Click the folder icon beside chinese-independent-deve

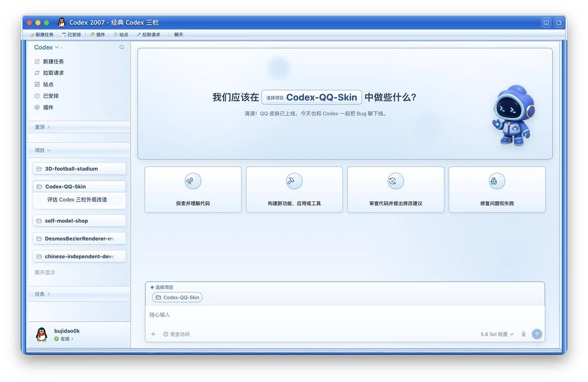(x=39, y=256)
